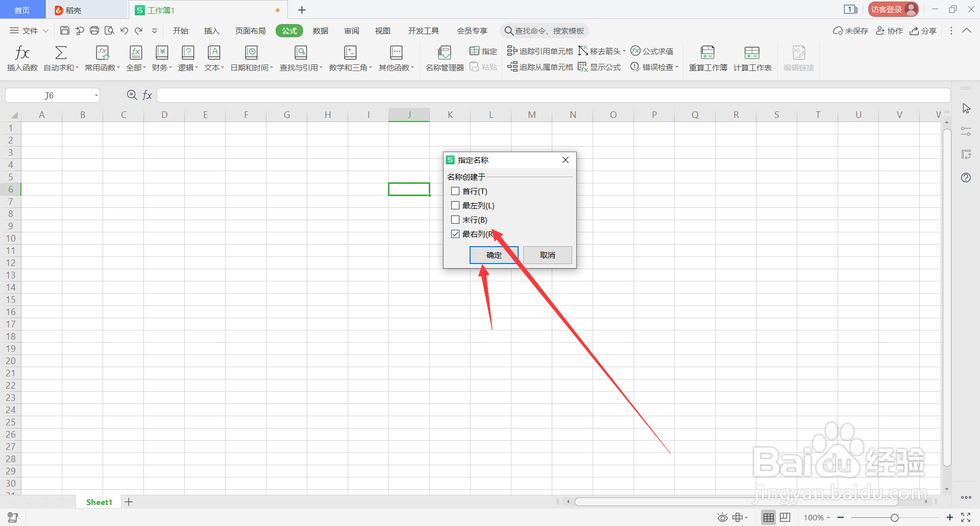
Task: Enter full screen from status bar
Action: [966, 518]
